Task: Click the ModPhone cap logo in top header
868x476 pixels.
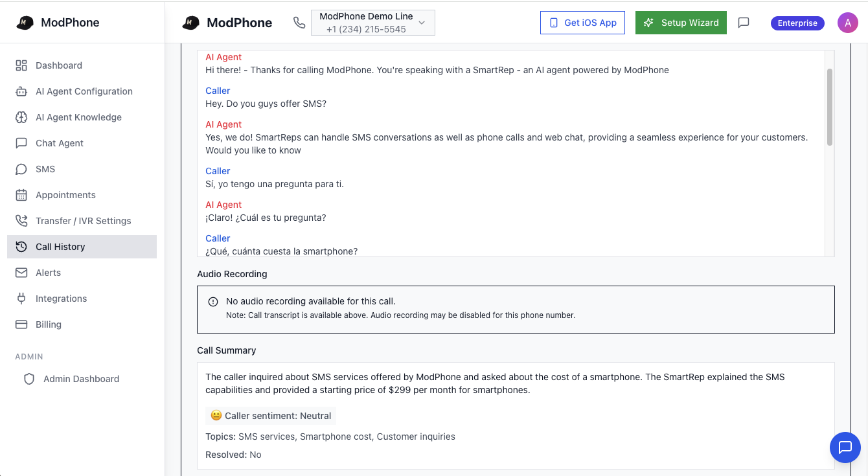Action: click(x=190, y=23)
